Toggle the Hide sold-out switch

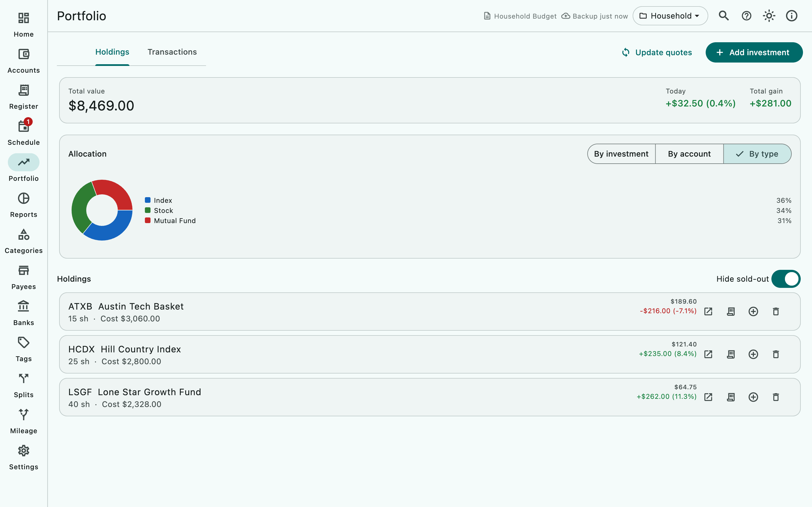[786, 279]
